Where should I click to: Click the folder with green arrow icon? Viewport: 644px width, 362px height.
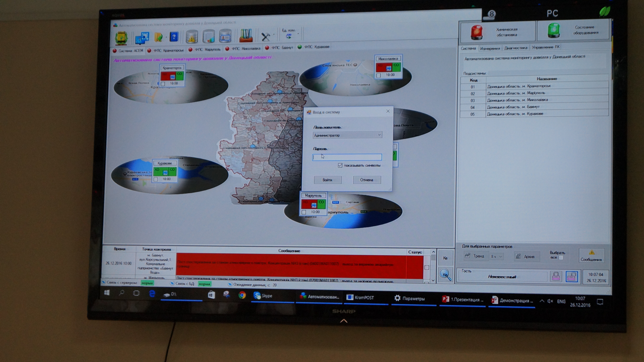[x=159, y=38]
